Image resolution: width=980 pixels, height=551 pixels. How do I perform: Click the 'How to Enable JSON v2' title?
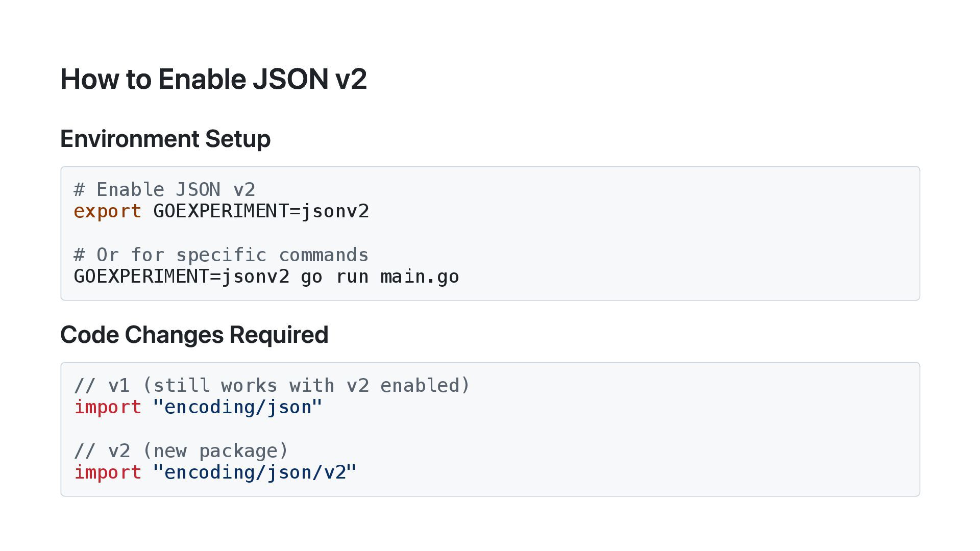pyautogui.click(x=213, y=80)
